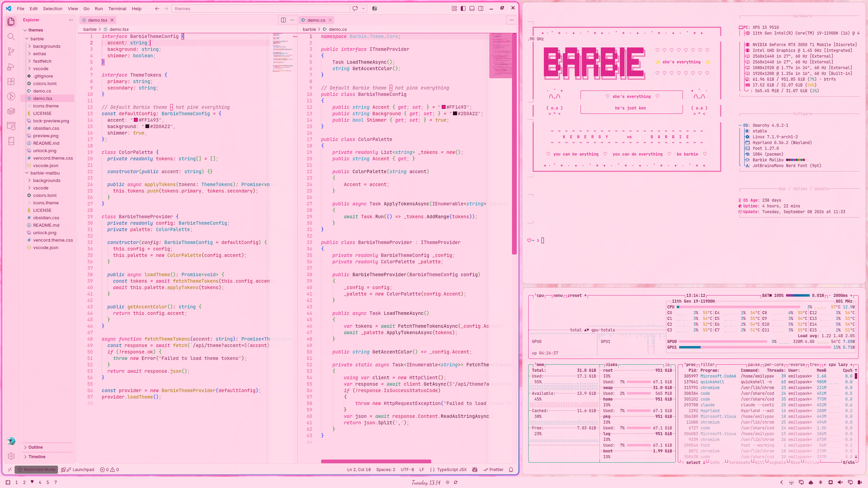868x488 pixels.
Task: Open the Source Control view
Action: (11, 52)
